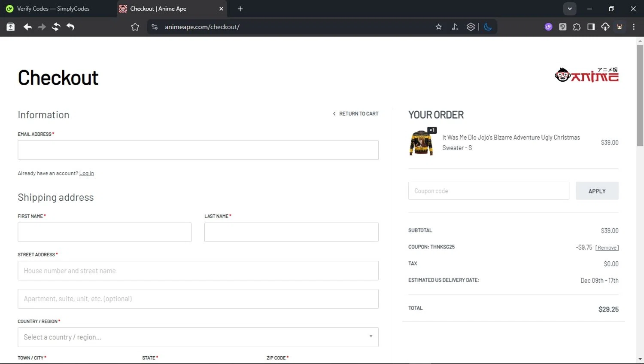Image resolution: width=644 pixels, height=364 pixels.
Task: Click the '-$9.75' coupon discount value
Action: 584,248
